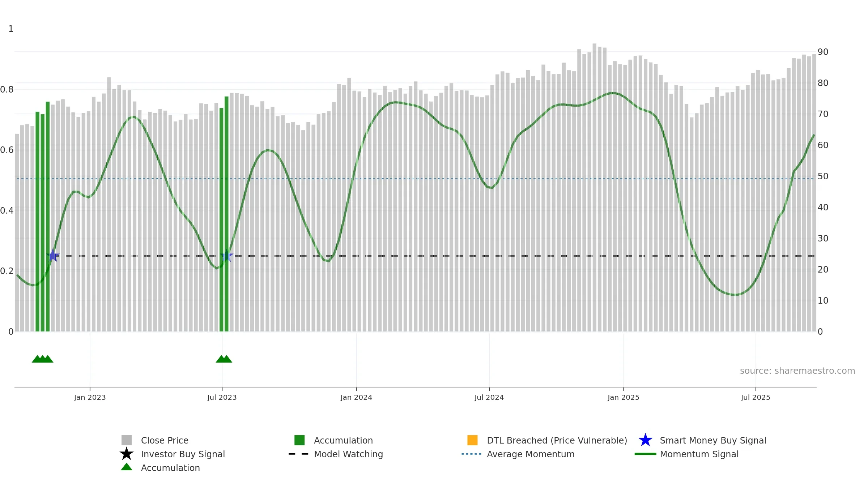
Task: Click the Jan 2023 axis label
Action: point(90,397)
